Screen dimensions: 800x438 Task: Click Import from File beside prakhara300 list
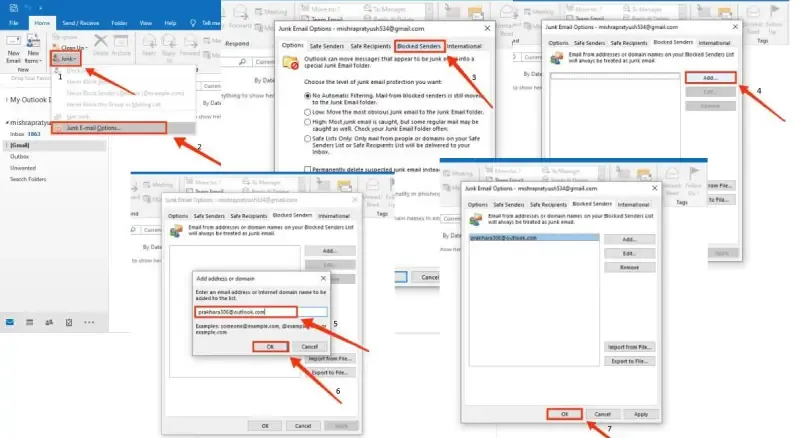[x=630, y=347]
